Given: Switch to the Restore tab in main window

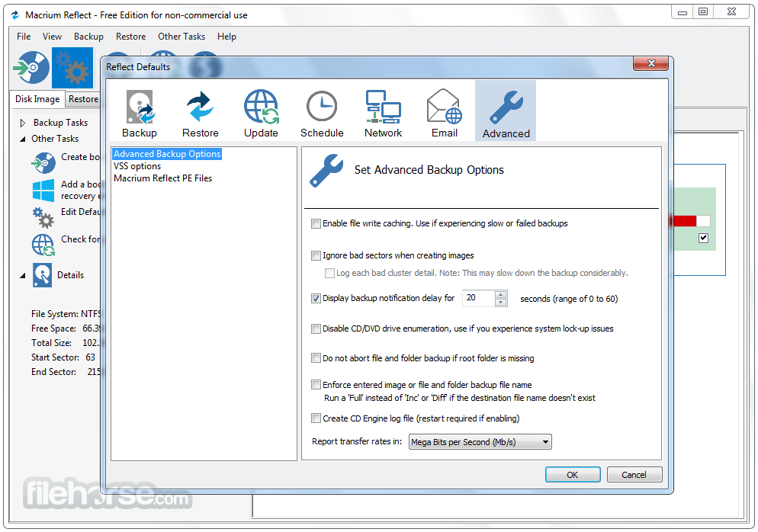Looking at the screenshot, I should (x=83, y=99).
